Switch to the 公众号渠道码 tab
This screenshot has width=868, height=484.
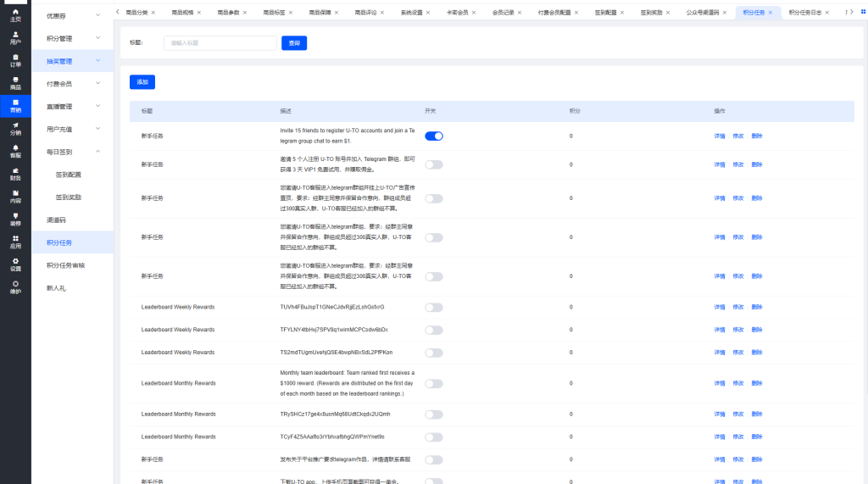click(x=702, y=13)
